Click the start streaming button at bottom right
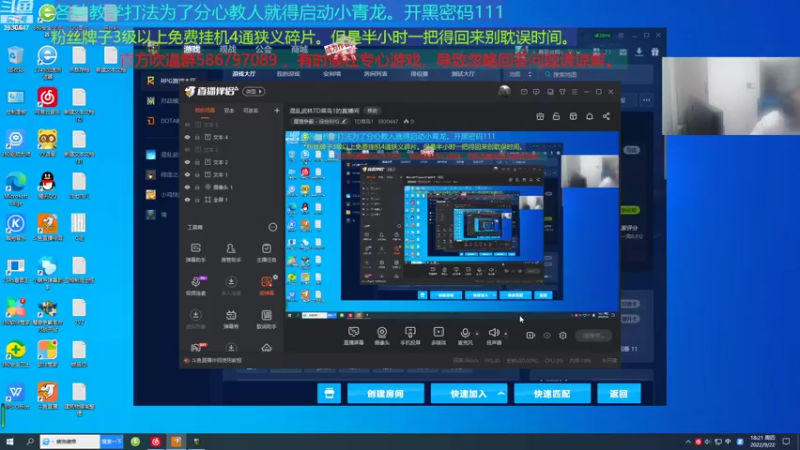 (x=593, y=335)
